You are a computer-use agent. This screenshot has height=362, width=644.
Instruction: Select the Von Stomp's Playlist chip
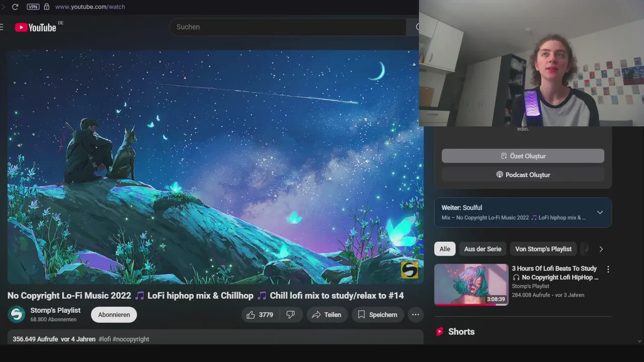(x=543, y=249)
